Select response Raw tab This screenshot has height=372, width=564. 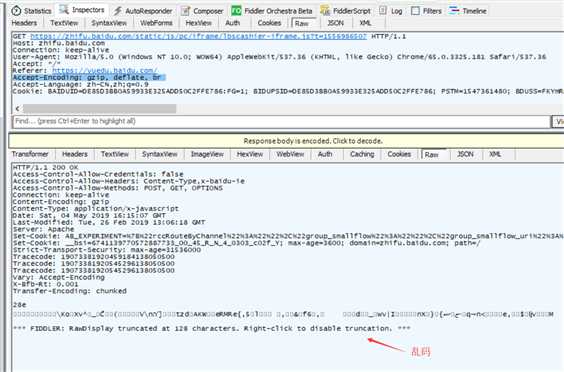tap(432, 155)
